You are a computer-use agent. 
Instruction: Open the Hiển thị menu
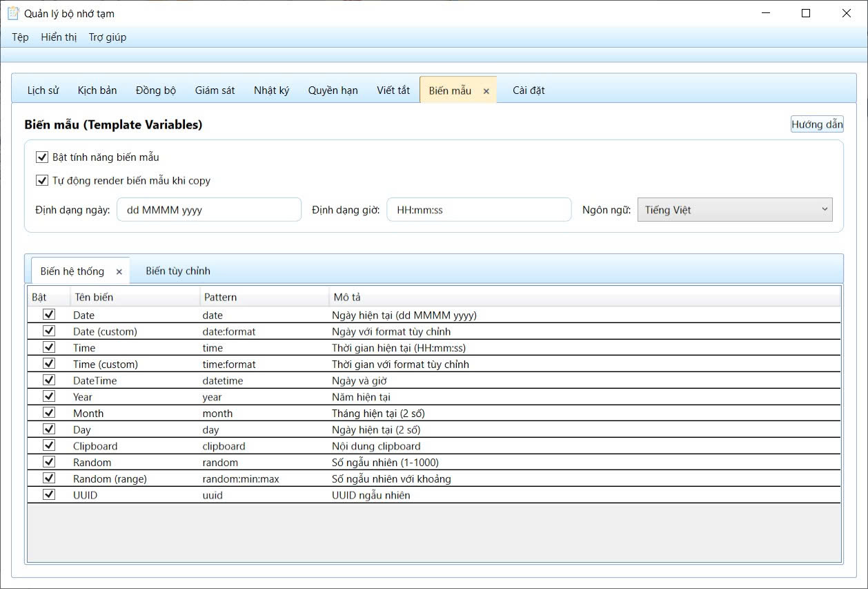click(x=59, y=37)
